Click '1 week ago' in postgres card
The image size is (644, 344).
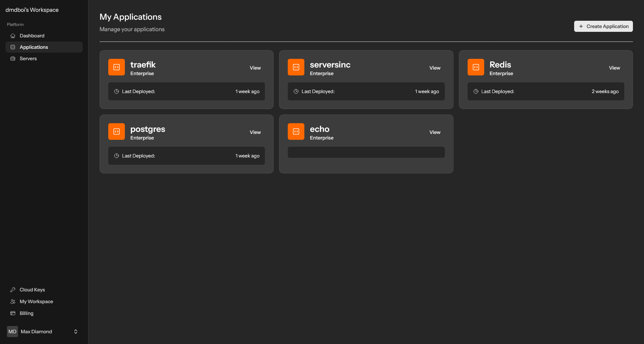tap(247, 156)
